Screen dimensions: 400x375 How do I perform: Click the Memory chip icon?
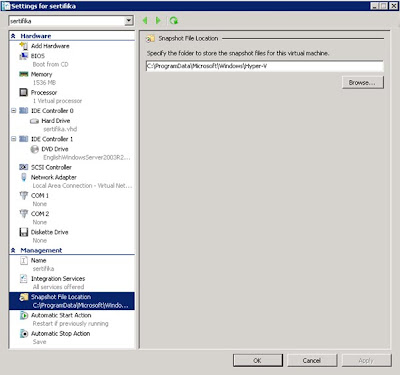(x=24, y=74)
